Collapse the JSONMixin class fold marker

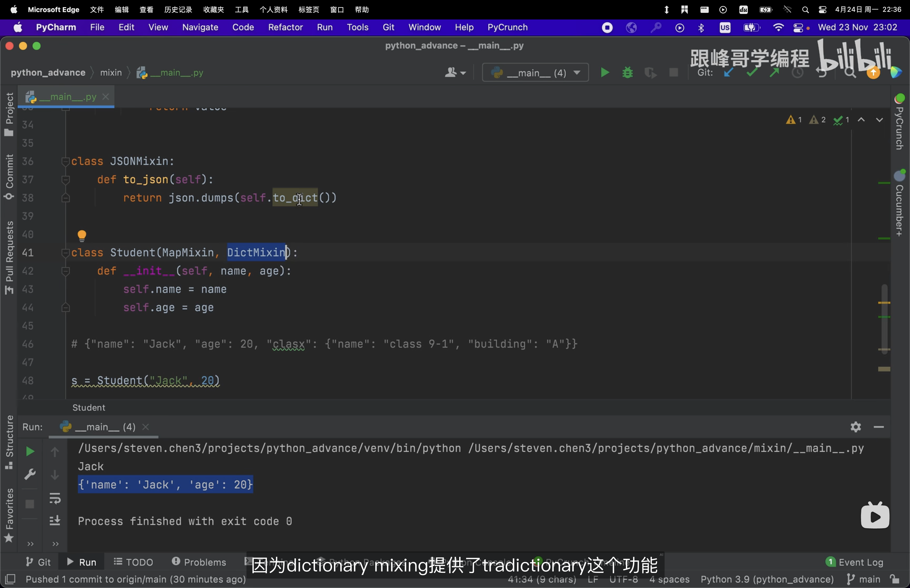point(65,161)
